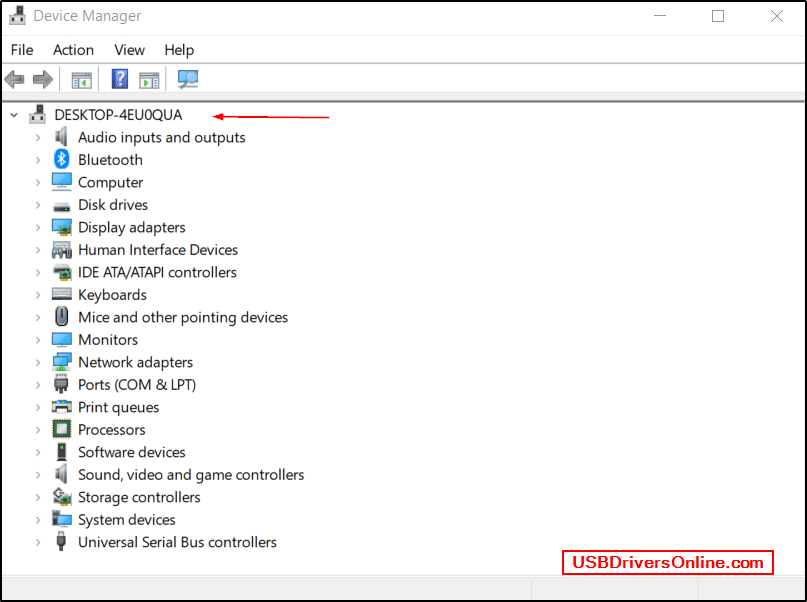Screen dimensions: 807x602
Task: Click the Help question mark toolbar icon
Action: point(120,79)
